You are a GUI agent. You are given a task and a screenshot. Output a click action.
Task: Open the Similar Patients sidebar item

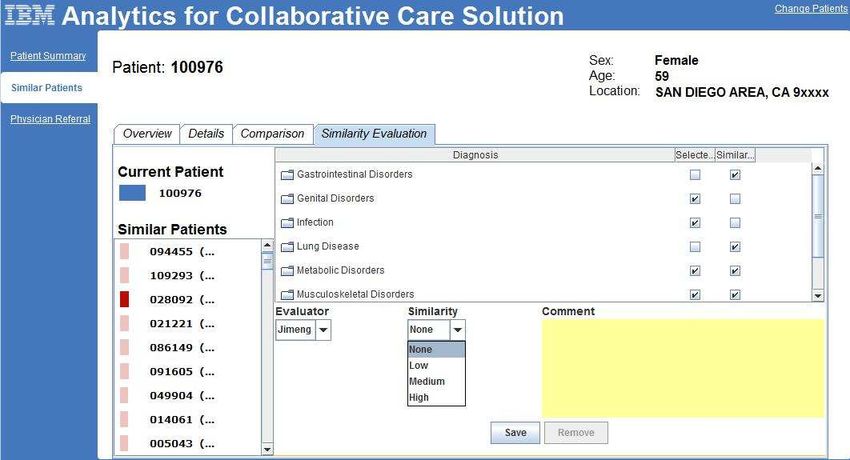click(x=47, y=88)
